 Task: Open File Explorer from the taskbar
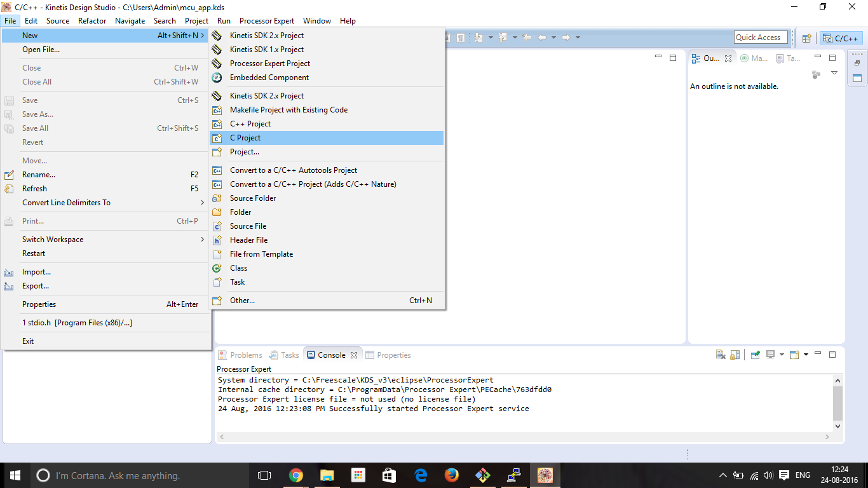click(x=327, y=475)
